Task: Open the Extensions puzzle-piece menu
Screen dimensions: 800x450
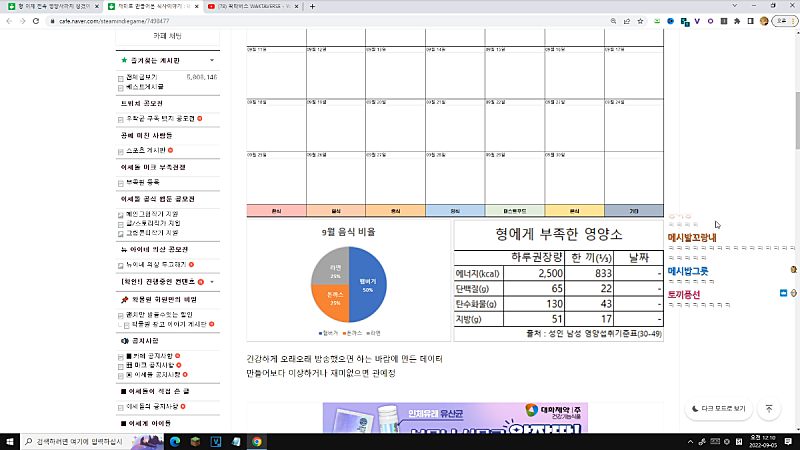Action: [737, 21]
